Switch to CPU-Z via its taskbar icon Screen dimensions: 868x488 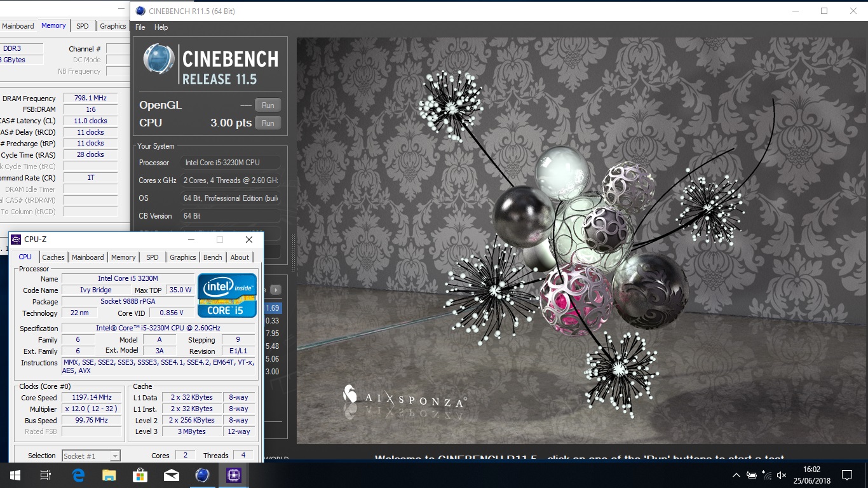tap(233, 475)
